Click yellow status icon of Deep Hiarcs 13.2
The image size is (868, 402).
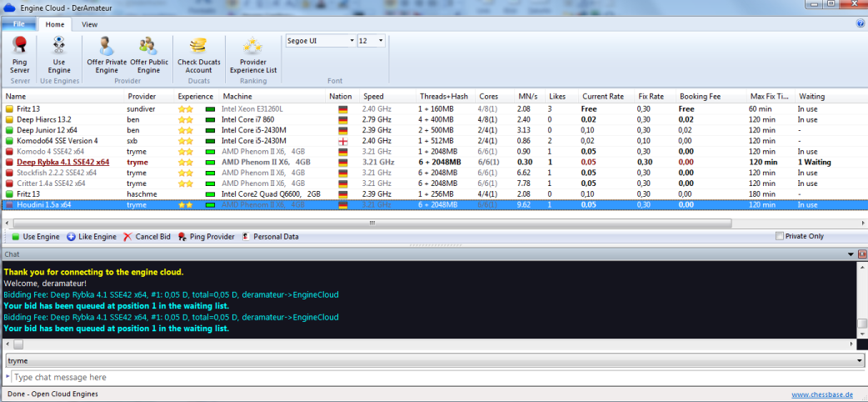(9, 120)
